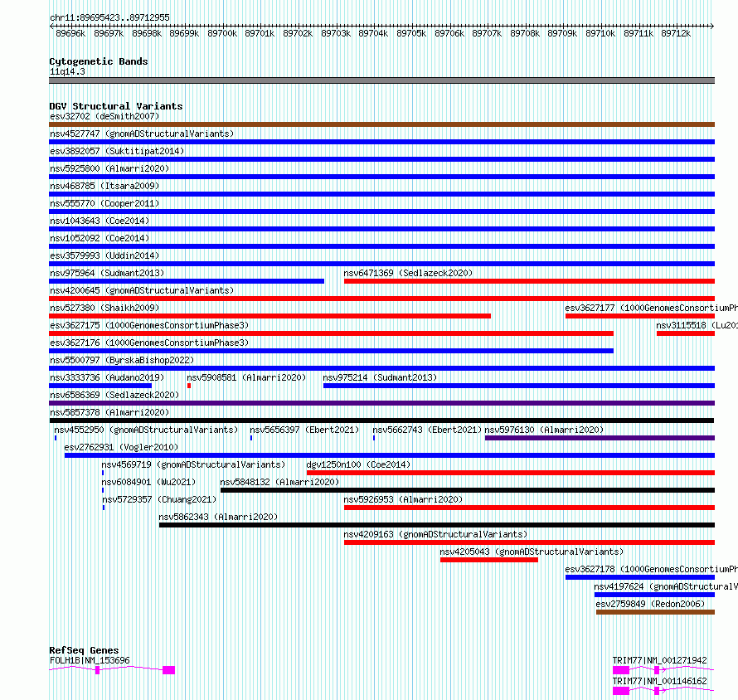
Task: Click the 89712k ruler tick label
Action: [676, 33]
